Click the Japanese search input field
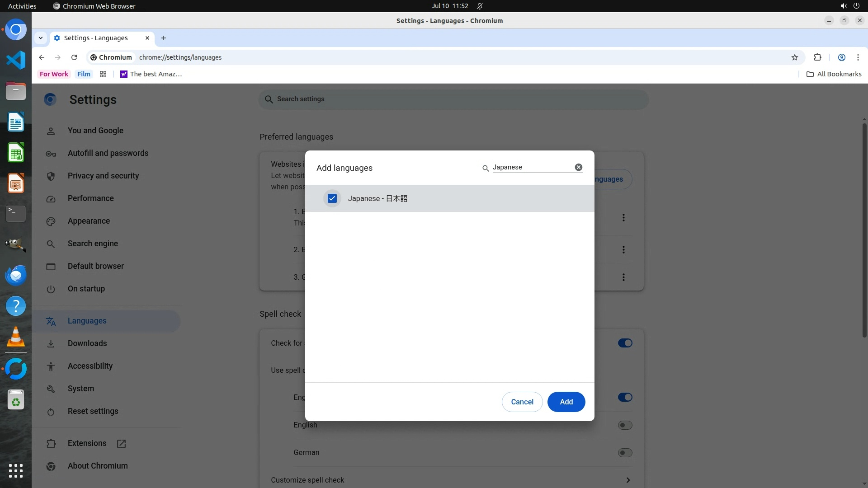 click(531, 167)
